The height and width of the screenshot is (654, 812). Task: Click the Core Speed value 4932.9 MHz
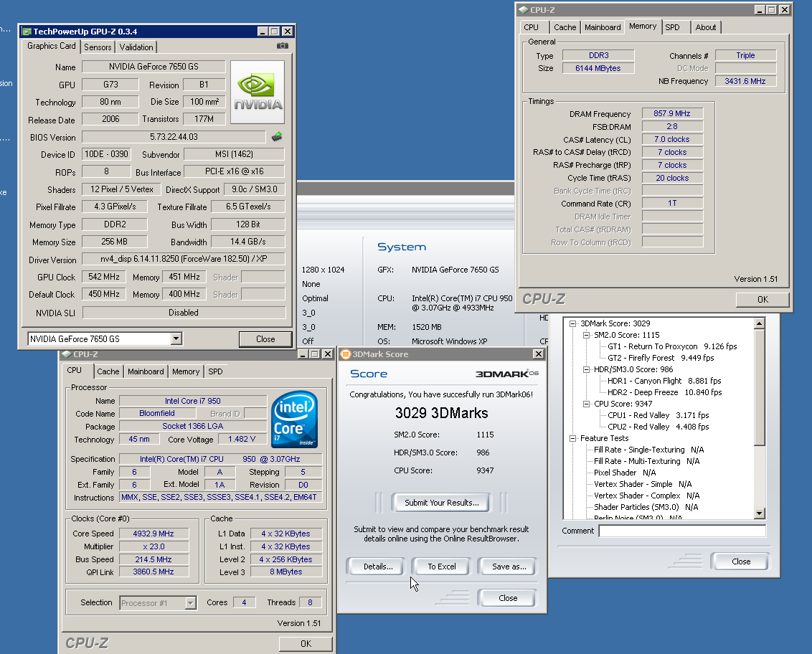pos(154,534)
